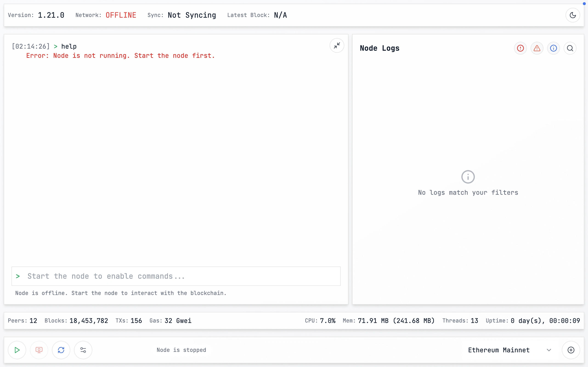Open node settings sliders icon

click(83, 350)
